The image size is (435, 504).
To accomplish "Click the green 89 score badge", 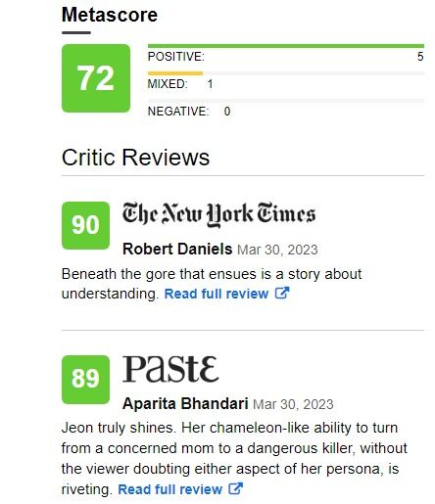I will pos(85,380).
